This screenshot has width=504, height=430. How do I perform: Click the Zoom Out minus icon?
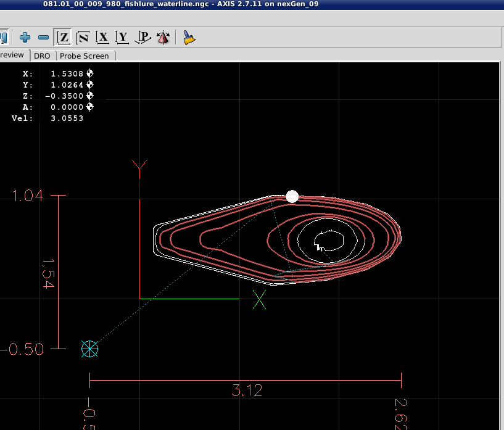(43, 38)
